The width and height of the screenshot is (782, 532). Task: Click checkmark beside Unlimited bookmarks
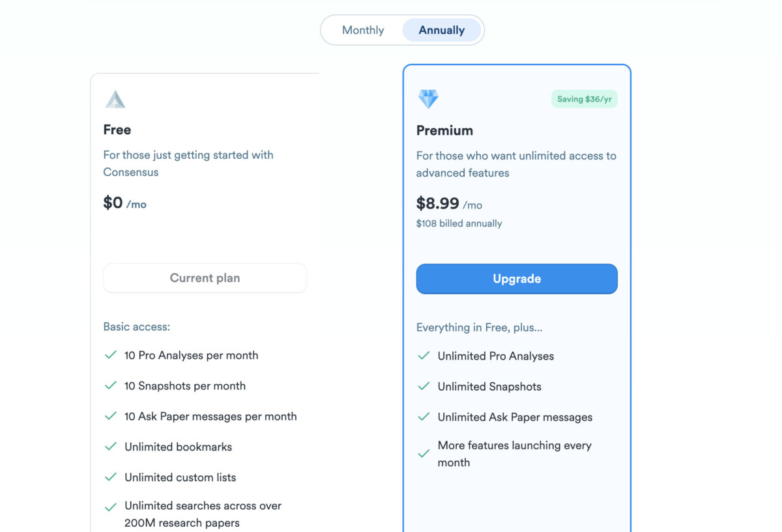point(111,447)
